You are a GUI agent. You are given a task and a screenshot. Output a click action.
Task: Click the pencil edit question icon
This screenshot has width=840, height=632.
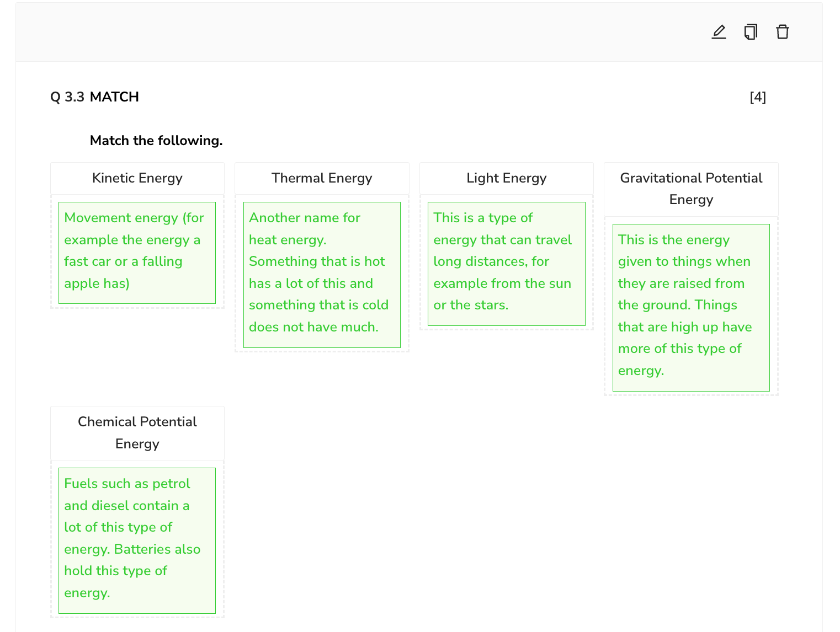pyautogui.click(x=719, y=32)
